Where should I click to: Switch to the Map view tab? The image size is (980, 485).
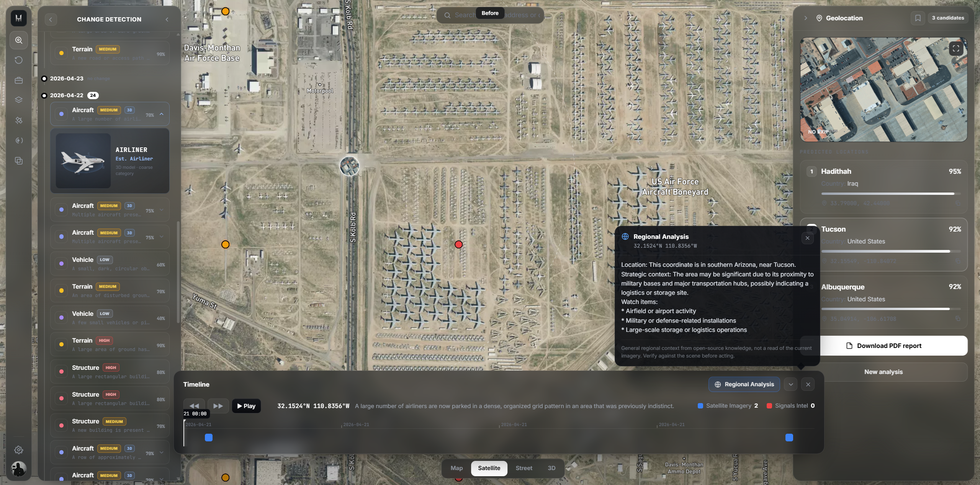coord(456,468)
